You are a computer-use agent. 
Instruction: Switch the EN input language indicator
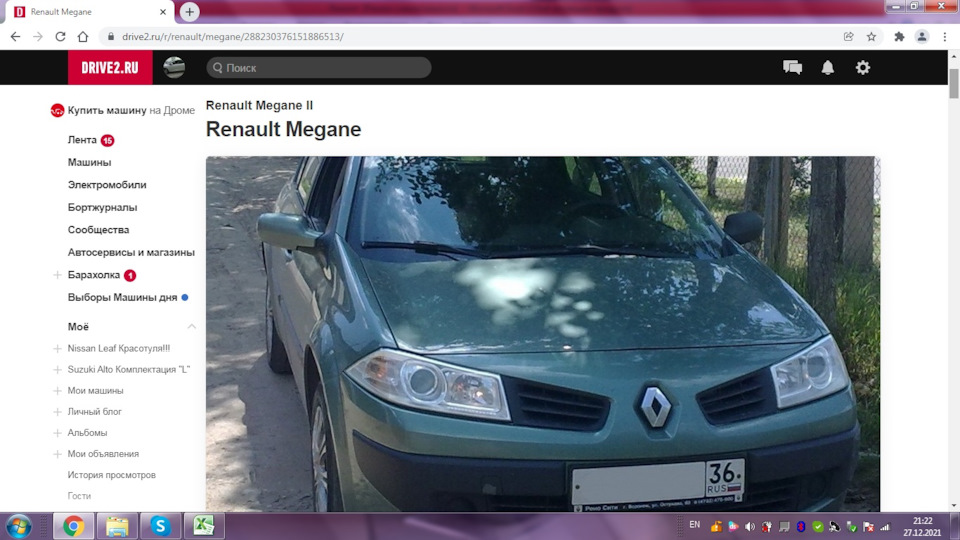tap(694, 525)
